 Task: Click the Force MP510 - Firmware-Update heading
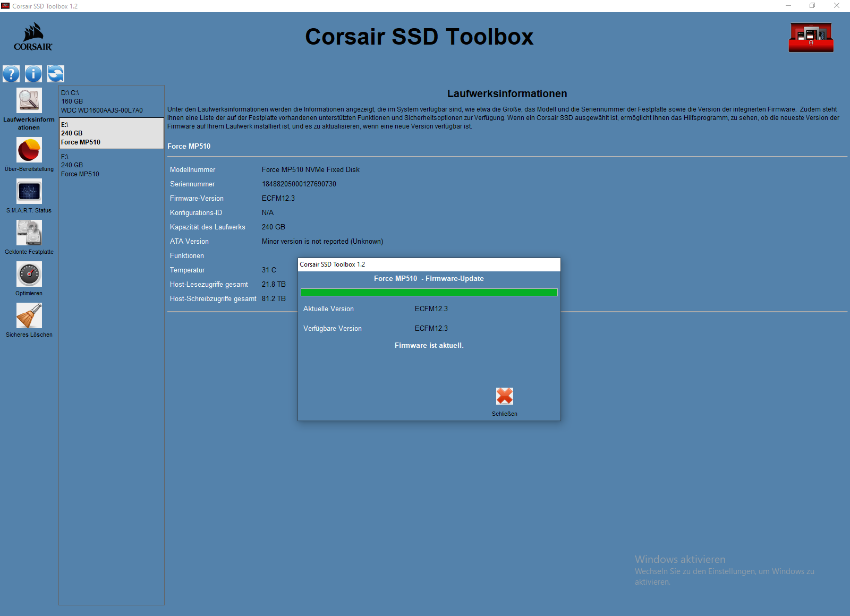pos(429,279)
